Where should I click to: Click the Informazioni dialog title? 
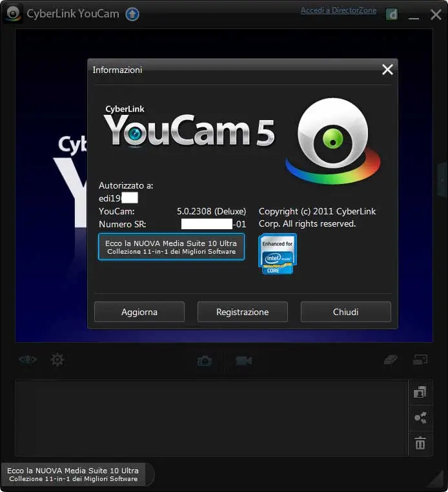click(117, 70)
